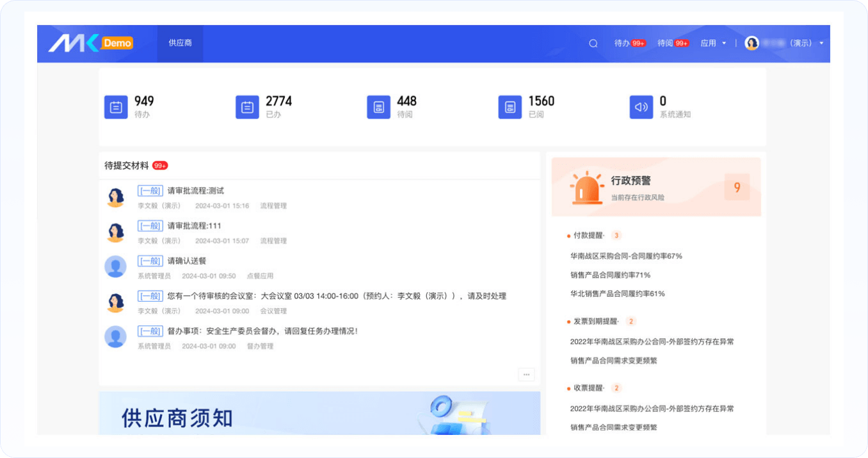Open the 请确认送餐 task
Viewport: 868px width, 458px height.
click(x=186, y=261)
